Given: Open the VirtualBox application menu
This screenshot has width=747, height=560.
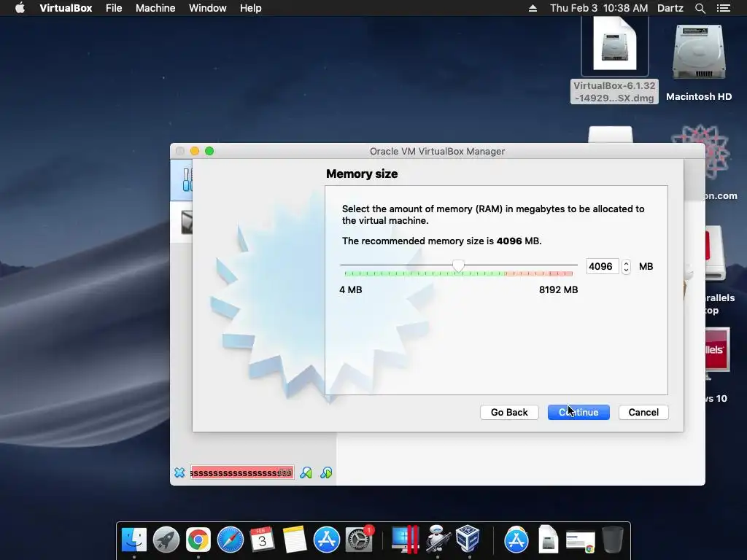Looking at the screenshot, I should pos(66,8).
